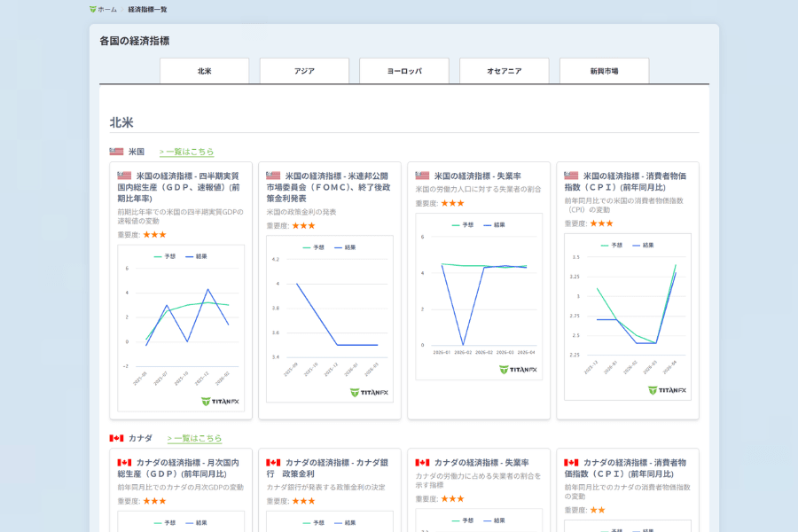Toggle 結果 legend in カナダ 政策金利 chart
The height and width of the screenshot is (532, 798).
pyautogui.click(x=345, y=523)
